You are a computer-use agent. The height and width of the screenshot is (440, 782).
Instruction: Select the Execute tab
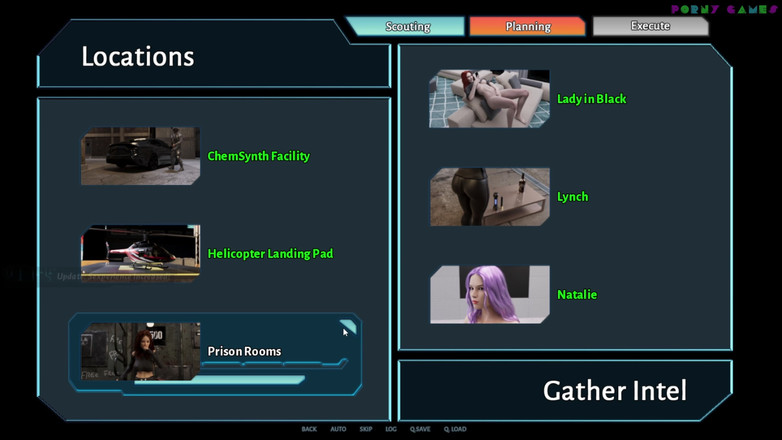coord(650,26)
